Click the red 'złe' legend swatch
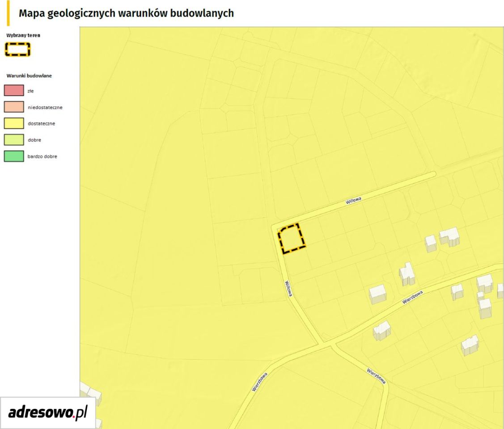This screenshot has width=504, height=429. [14, 90]
